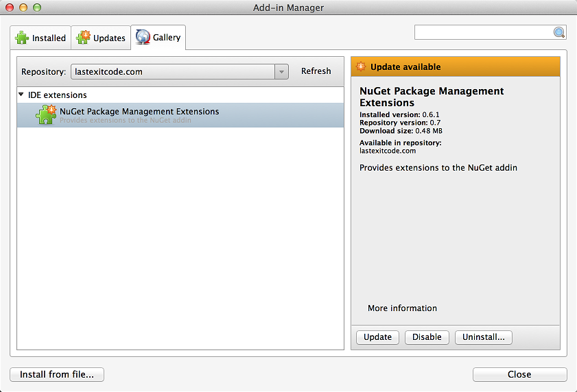Click the Uninstall... button
This screenshot has height=392, width=577.
point(484,337)
